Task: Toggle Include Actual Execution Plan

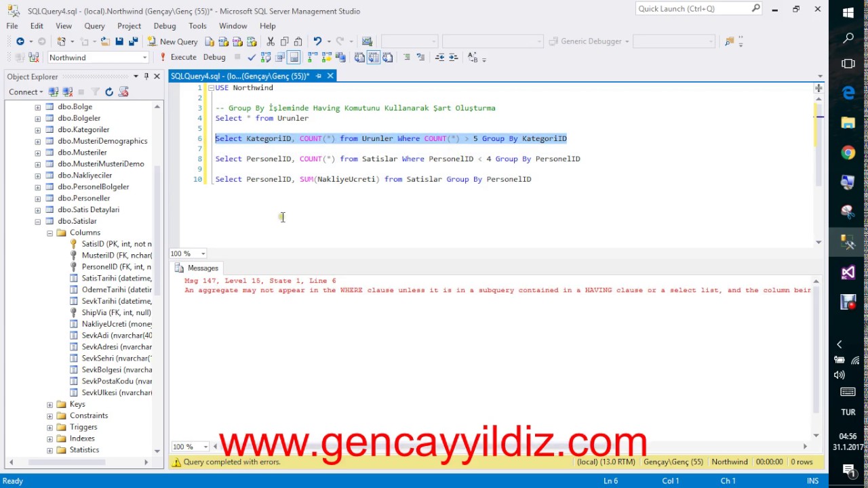Action: coord(312,58)
